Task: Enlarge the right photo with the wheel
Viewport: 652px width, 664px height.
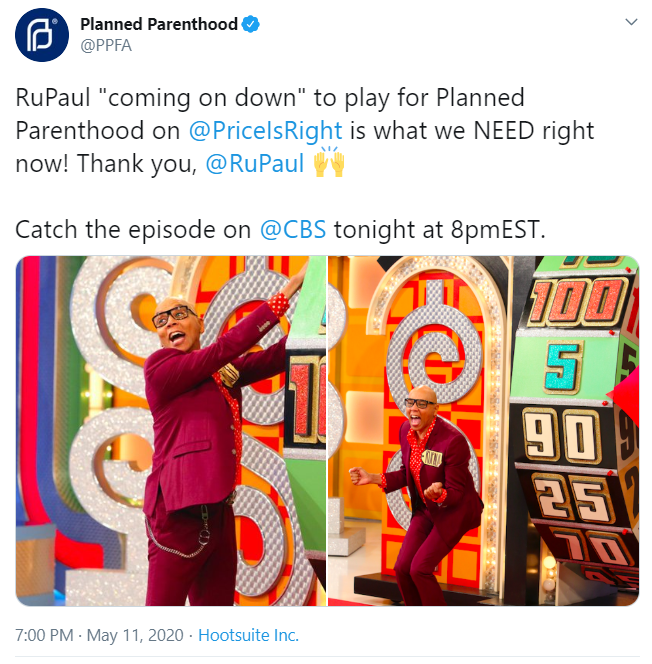Action: point(484,431)
